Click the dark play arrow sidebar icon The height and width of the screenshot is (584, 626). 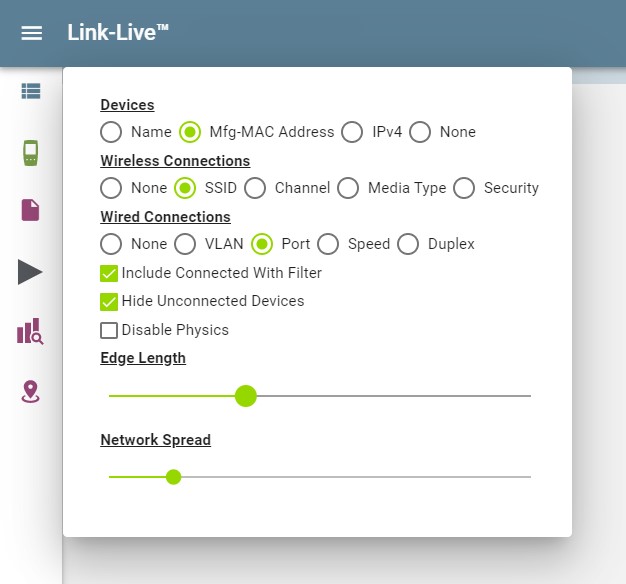30,272
